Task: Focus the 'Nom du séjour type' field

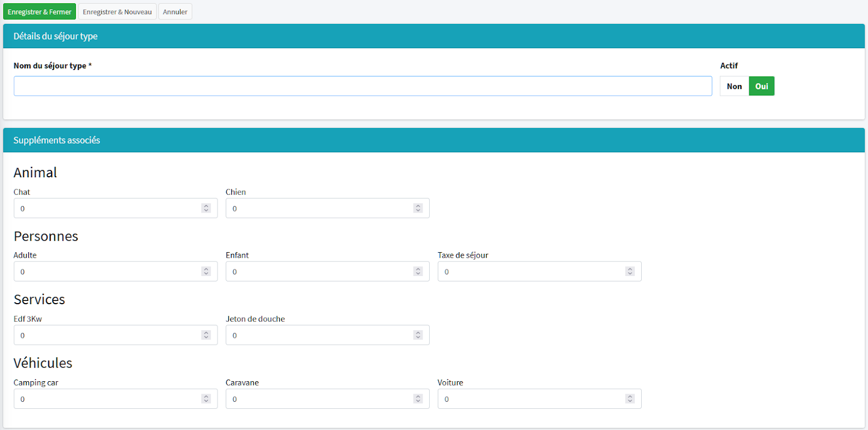Action: [362, 86]
